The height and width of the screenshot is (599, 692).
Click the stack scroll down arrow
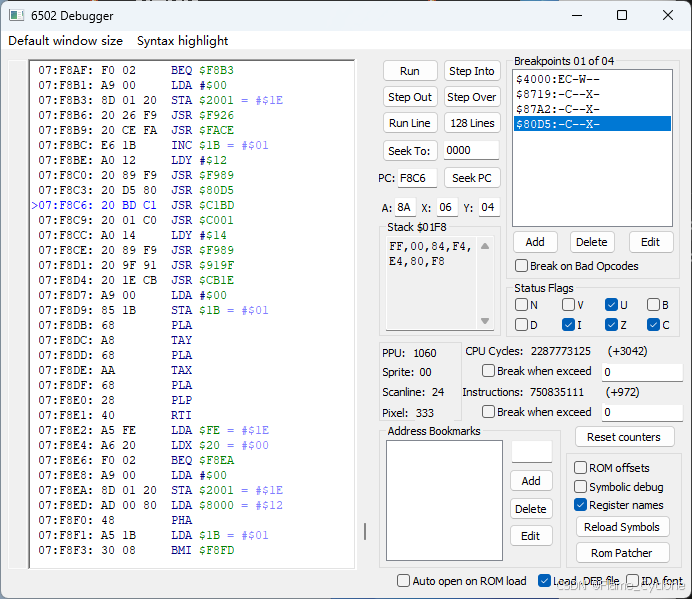pos(485,321)
